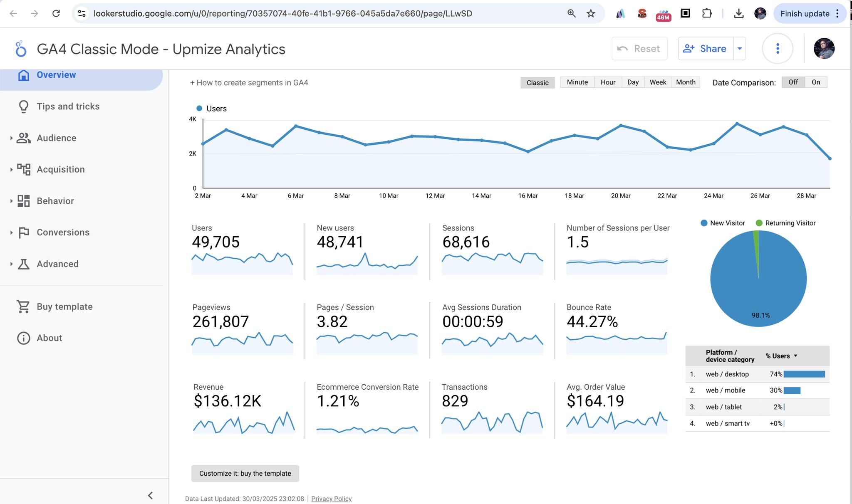This screenshot has height=504, width=852.
Task: Reload the page with browser refresh icon
Action: [56, 13]
